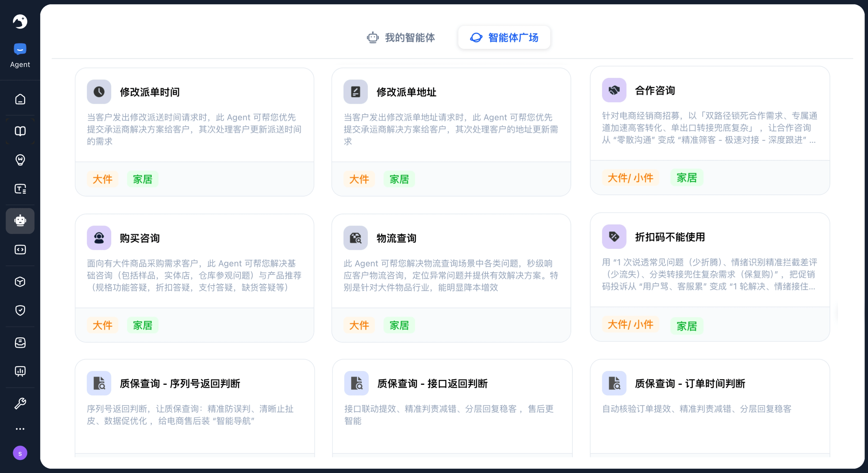Switch to the 我的智能体 tab
868x473 pixels.
pos(401,37)
